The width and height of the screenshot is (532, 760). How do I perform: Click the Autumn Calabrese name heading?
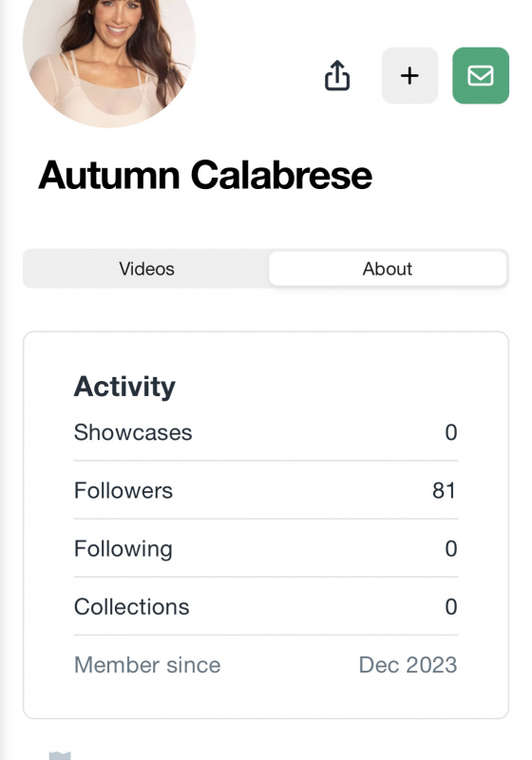point(205,175)
